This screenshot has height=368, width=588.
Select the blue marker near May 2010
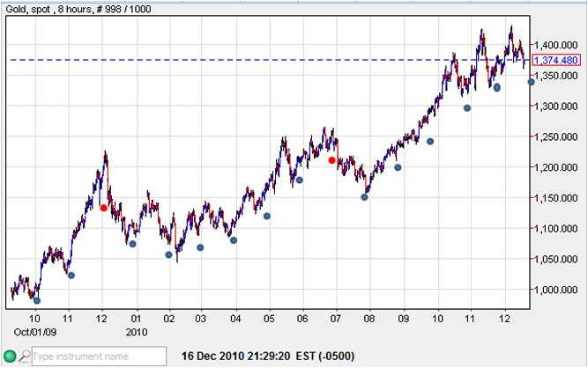point(267,216)
